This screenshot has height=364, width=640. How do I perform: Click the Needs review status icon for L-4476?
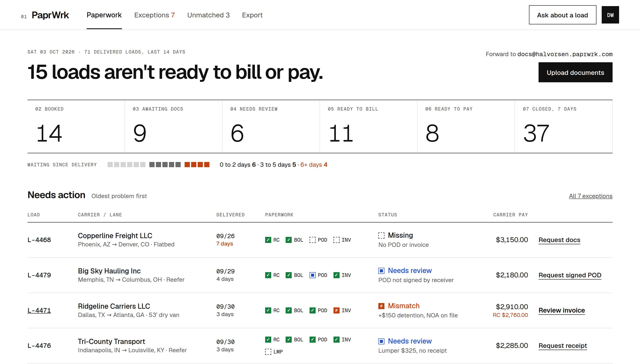[x=381, y=341]
